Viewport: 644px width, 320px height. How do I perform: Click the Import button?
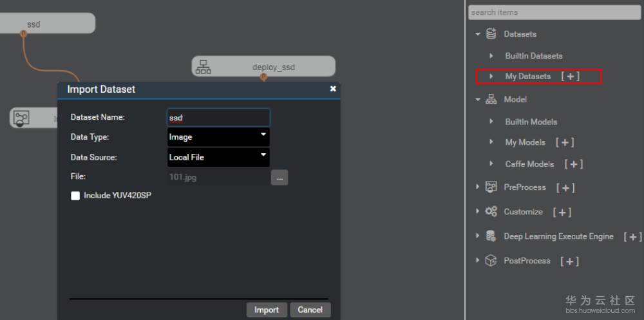click(x=267, y=310)
